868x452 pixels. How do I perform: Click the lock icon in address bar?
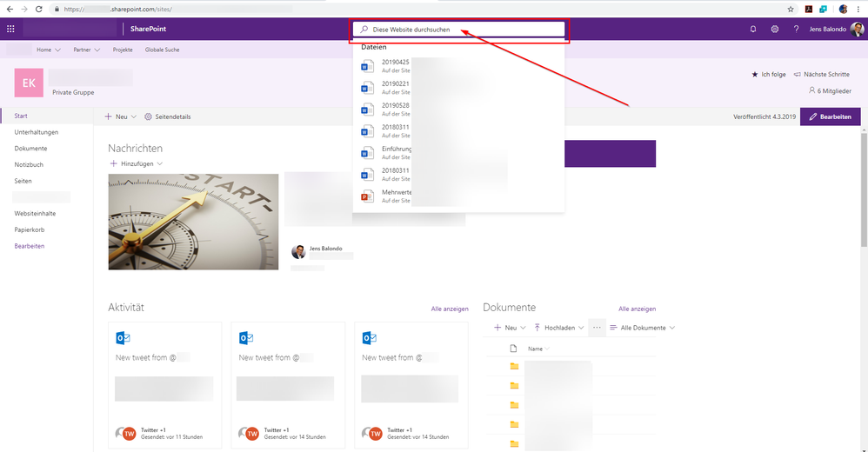click(x=56, y=9)
